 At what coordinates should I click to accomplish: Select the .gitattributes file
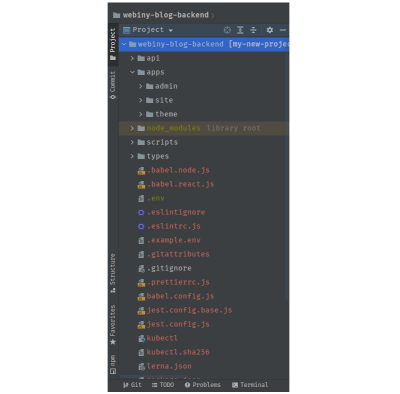[x=178, y=254]
